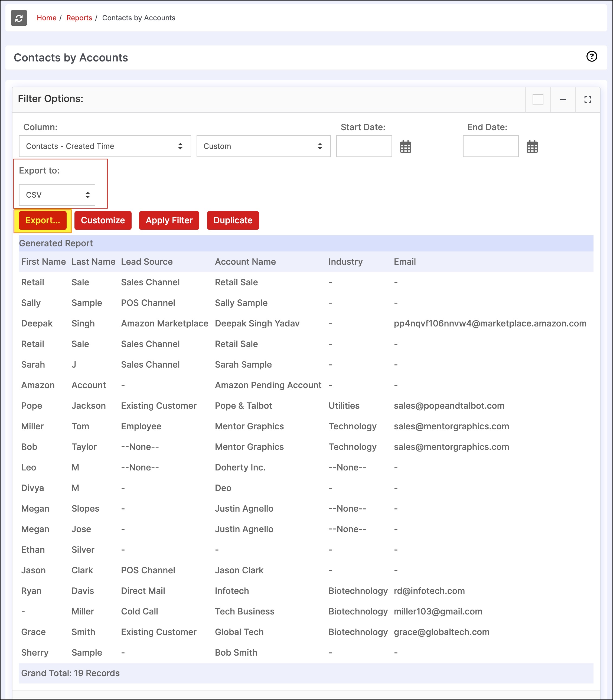Viewport: 613px width, 700px height.
Task: Go to Reports in the breadcrumb
Action: click(79, 18)
